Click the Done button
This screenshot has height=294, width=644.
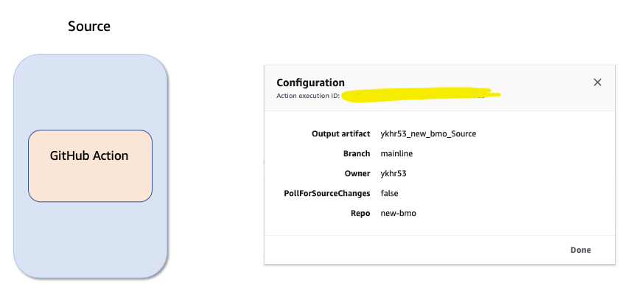click(x=581, y=250)
